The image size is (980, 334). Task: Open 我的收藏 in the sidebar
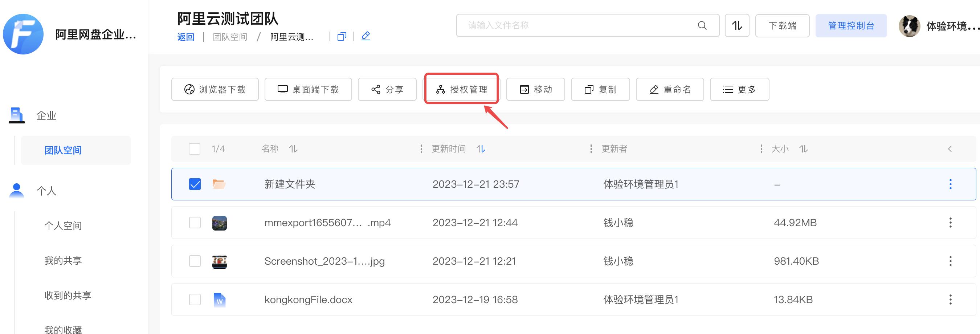(63, 329)
